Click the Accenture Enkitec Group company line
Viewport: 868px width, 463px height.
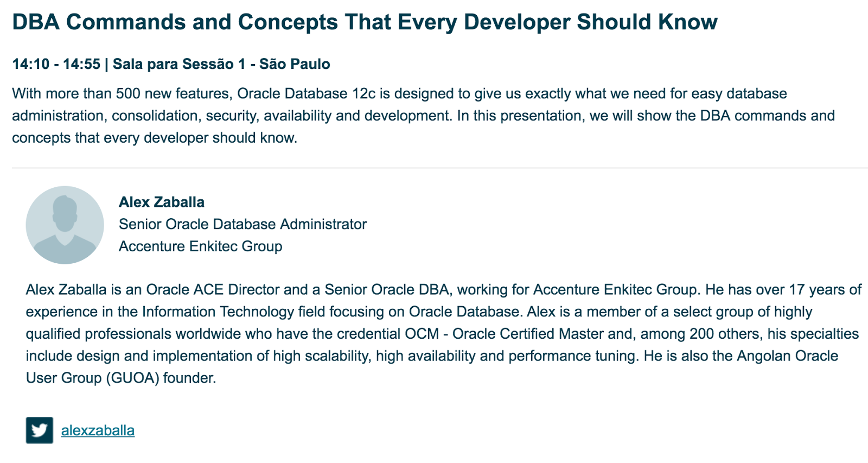pyautogui.click(x=200, y=246)
